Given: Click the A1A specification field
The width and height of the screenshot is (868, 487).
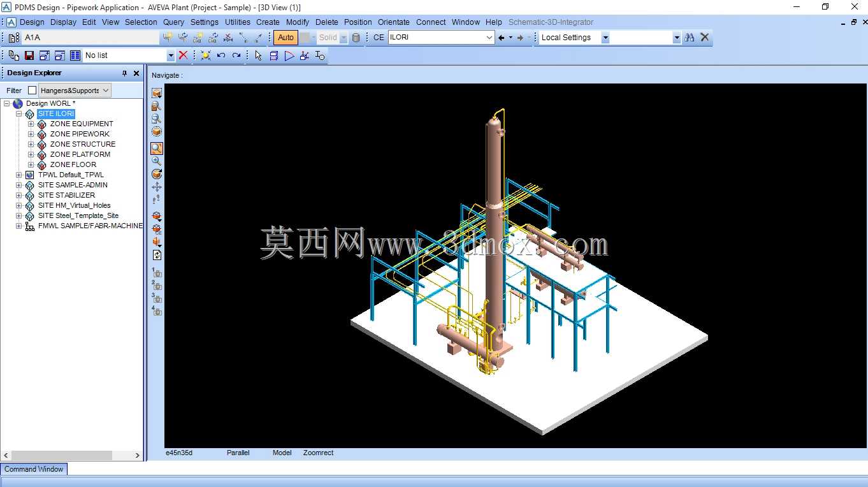Looking at the screenshot, I should [91, 38].
